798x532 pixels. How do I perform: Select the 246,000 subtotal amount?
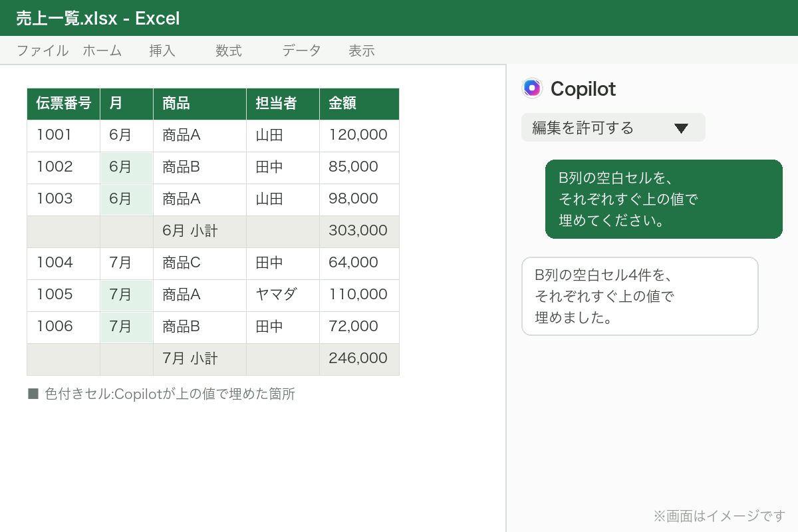(360, 359)
